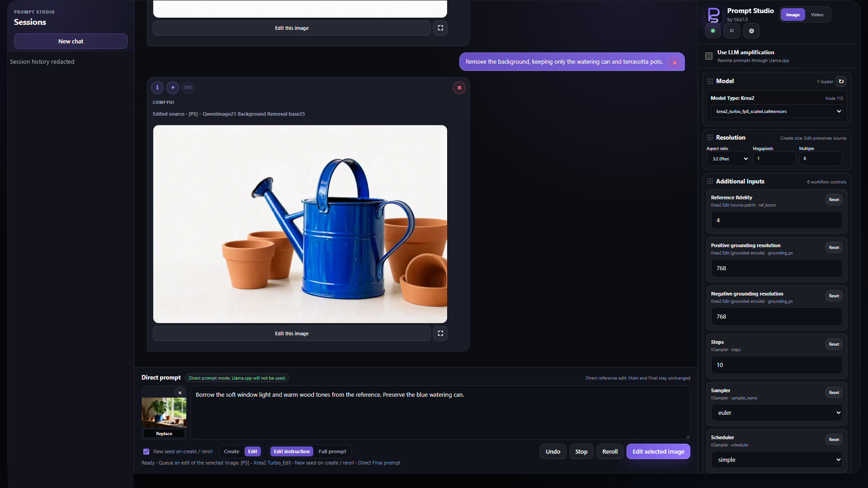
Task: Switch to the Image tab
Action: pyautogui.click(x=793, y=15)
